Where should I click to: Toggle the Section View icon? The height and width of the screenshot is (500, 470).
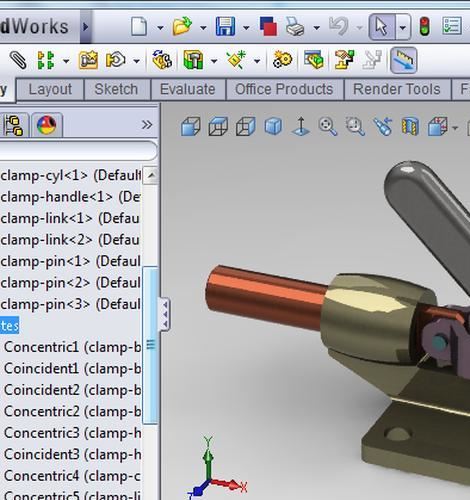(410, 127)
